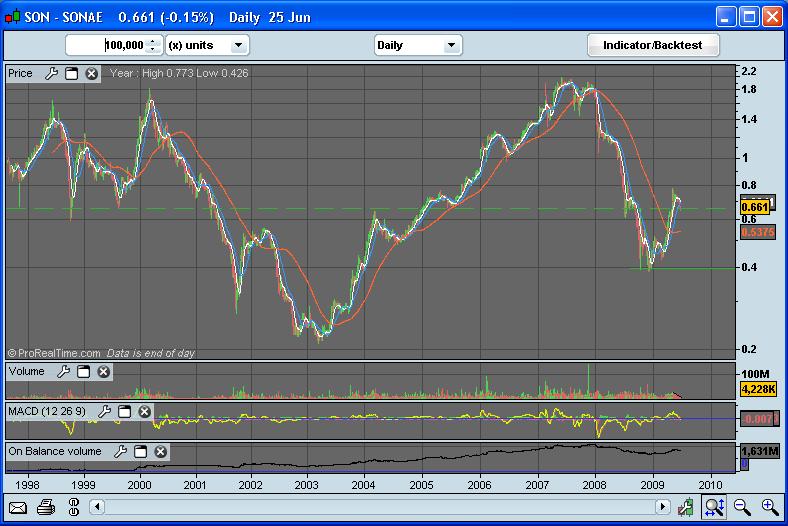Click the chain link icon
The image size is (788, 526).
pos(74,507)
